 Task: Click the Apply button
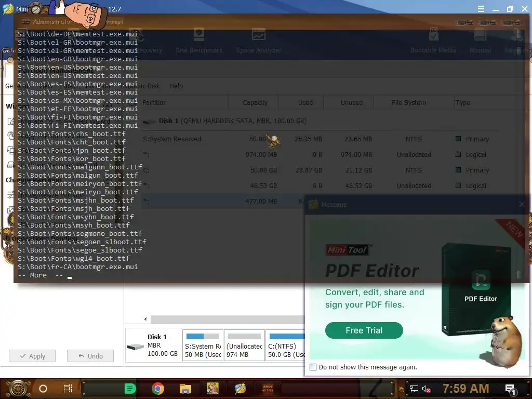32,356
